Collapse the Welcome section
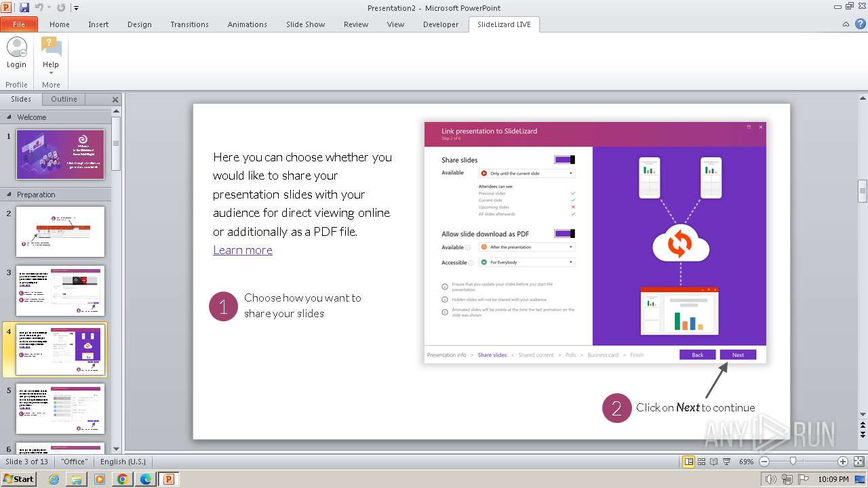The image size is (868, 488). [x=9, y=117]
